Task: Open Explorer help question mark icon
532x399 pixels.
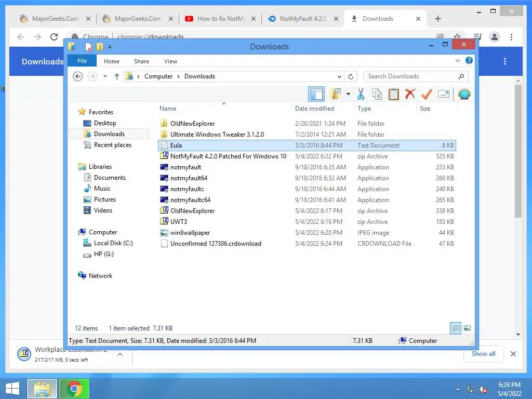Action: pyautogui.click(x=469, y=60)
